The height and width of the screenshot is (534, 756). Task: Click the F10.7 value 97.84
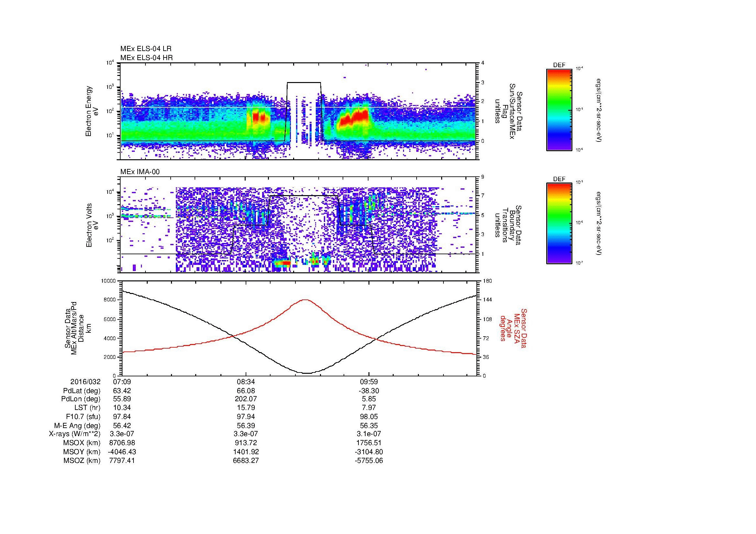pyautogui.click(x=122, y=417)
